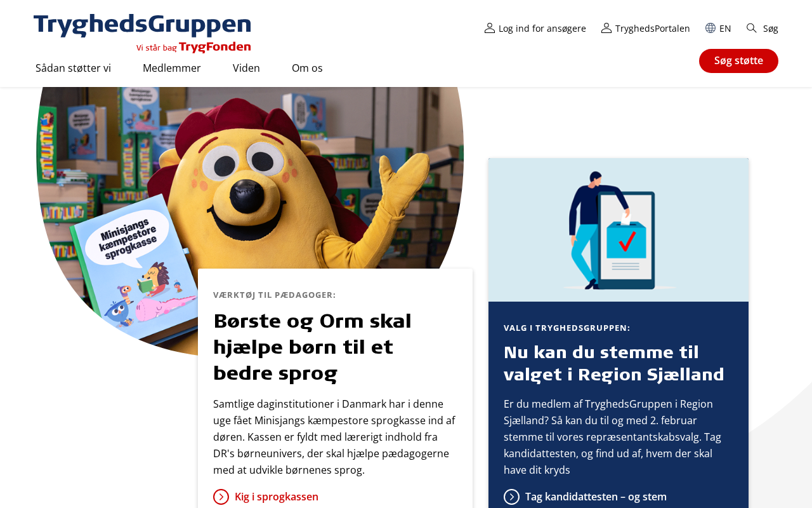Click the person icon beside Log ind for ansøgere
Screen dimensions: 812x508
tap(490, 28)
